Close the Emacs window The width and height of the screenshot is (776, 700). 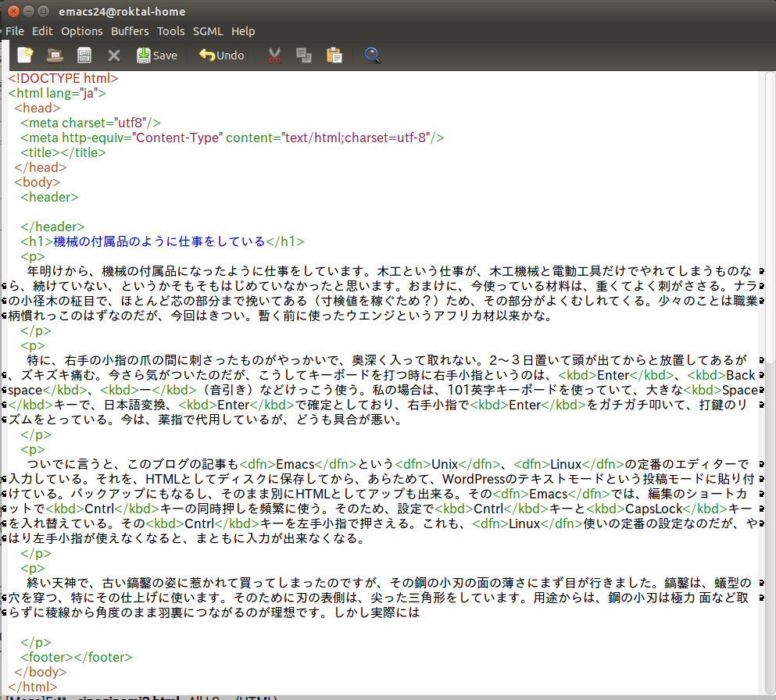13,11
